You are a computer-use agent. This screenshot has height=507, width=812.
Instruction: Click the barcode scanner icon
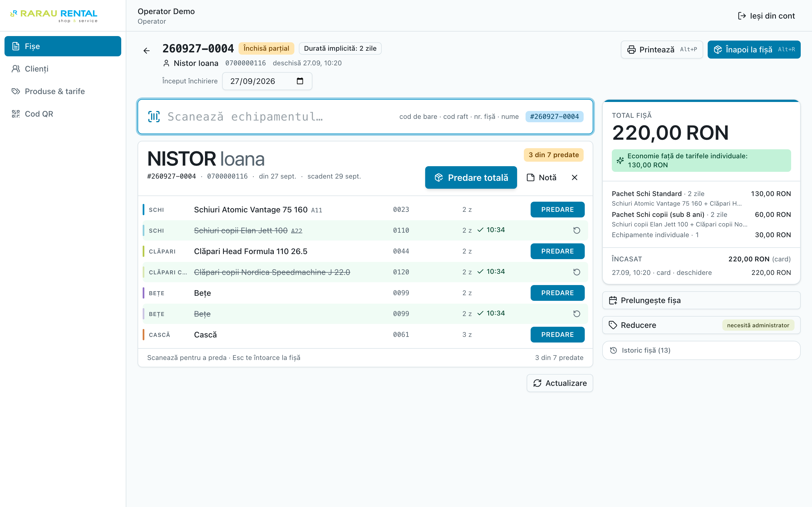point(154,117)
